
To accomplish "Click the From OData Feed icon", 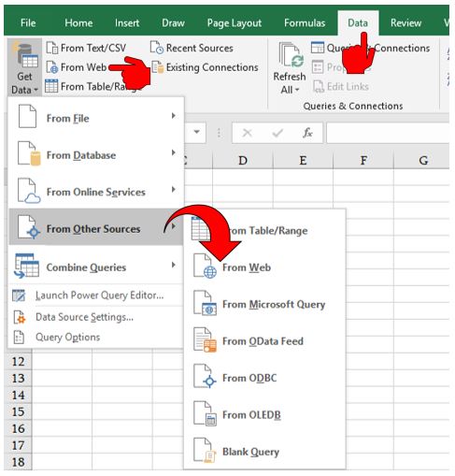I will (205, 340).
